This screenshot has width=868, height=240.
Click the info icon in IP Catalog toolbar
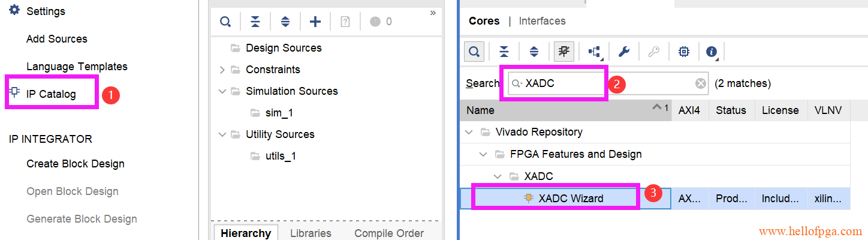click(712, 52)
